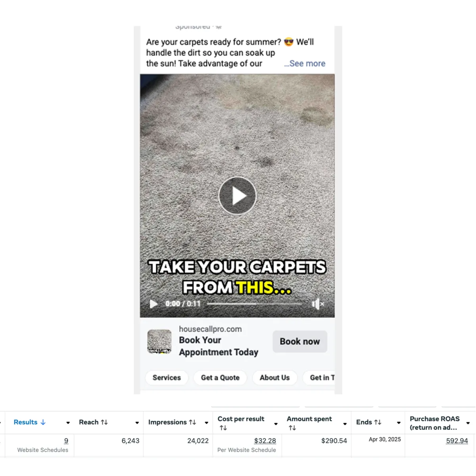
Task: Sort by the Ends column arrows
Action: [378, 422]
